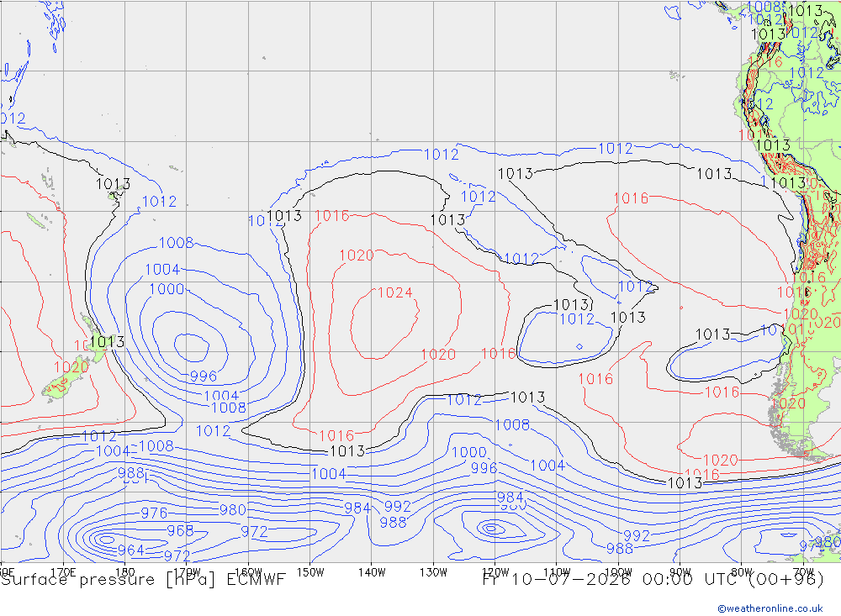Click the 1008 label right of 1012, 1013

point(512,425)
